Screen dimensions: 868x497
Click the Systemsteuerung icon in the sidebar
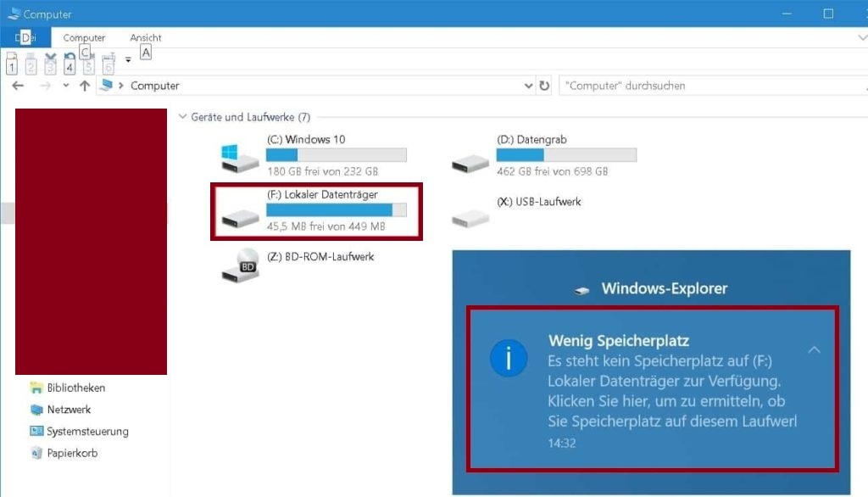36,431
